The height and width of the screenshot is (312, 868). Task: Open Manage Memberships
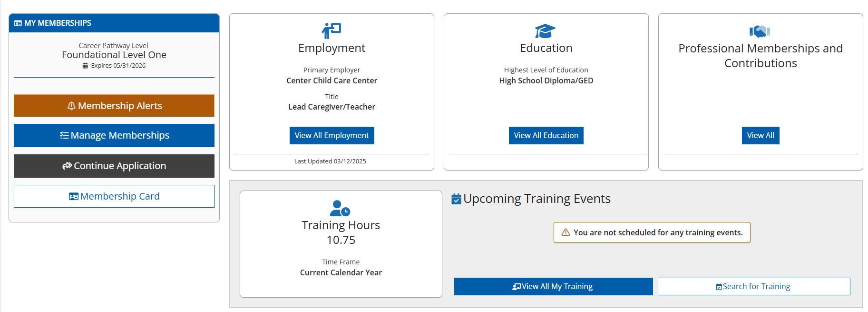(x=114, y=136)
